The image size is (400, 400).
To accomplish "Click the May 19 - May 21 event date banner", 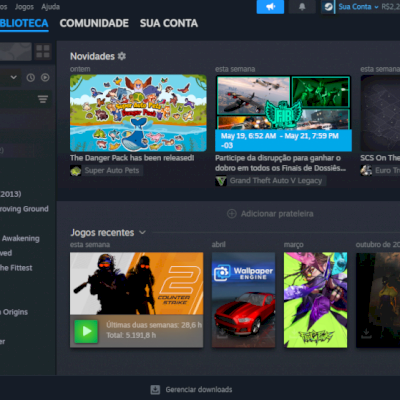I will [x=283, y=140].
